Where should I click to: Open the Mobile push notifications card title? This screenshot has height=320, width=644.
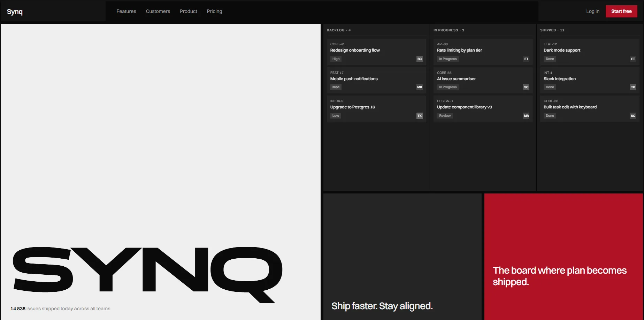(354, 79)
